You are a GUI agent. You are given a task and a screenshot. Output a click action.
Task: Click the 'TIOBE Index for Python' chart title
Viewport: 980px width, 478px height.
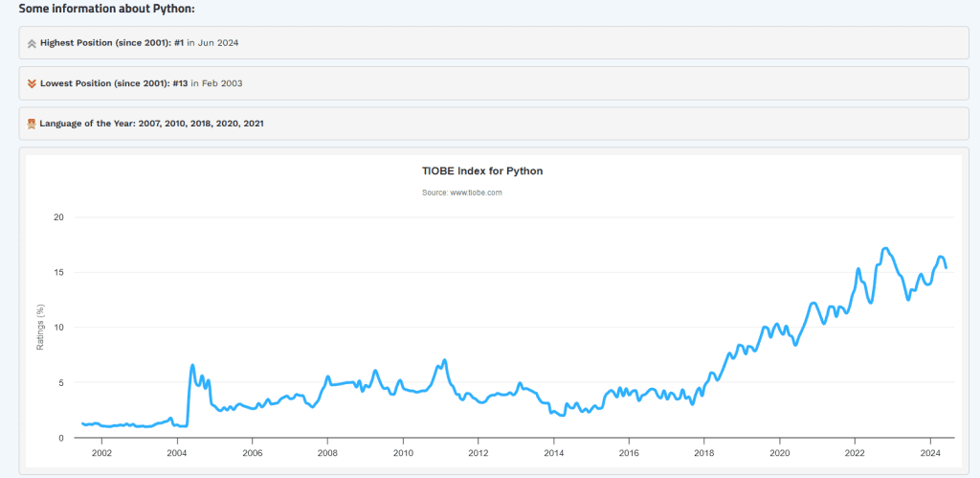click(x=482, y=171)
